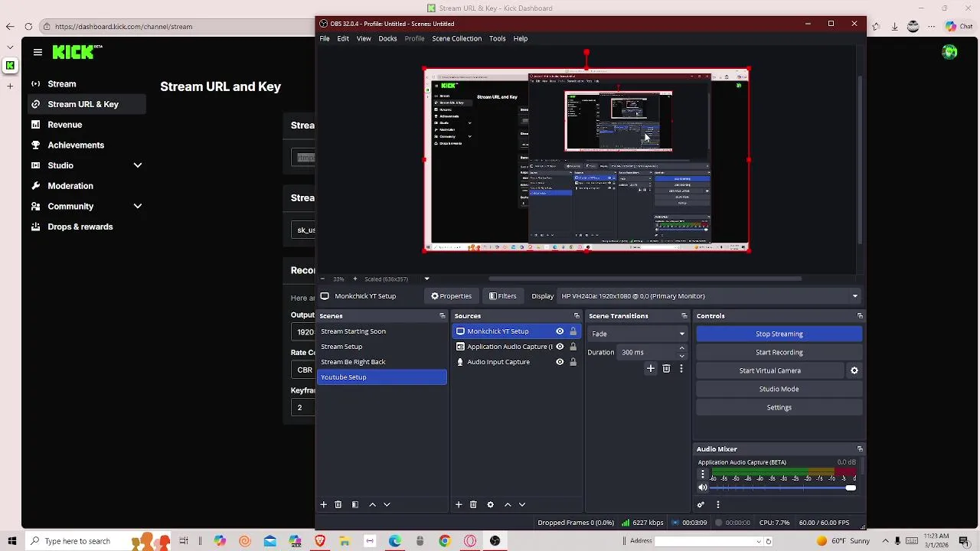Remove selected scene with the trash icon

coord(338,505)
